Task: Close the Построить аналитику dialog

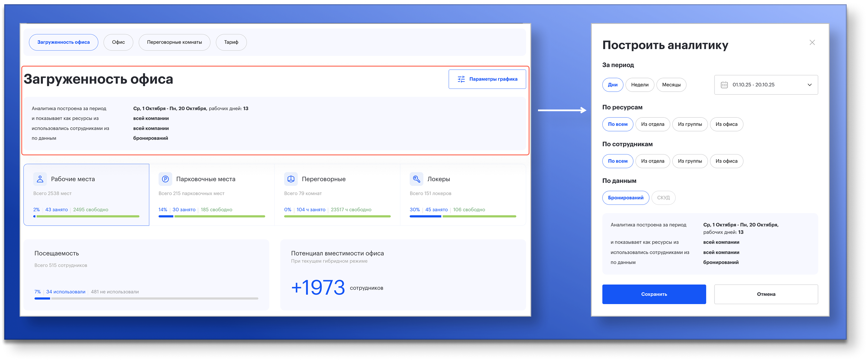Action: click(x=812, y=42)
